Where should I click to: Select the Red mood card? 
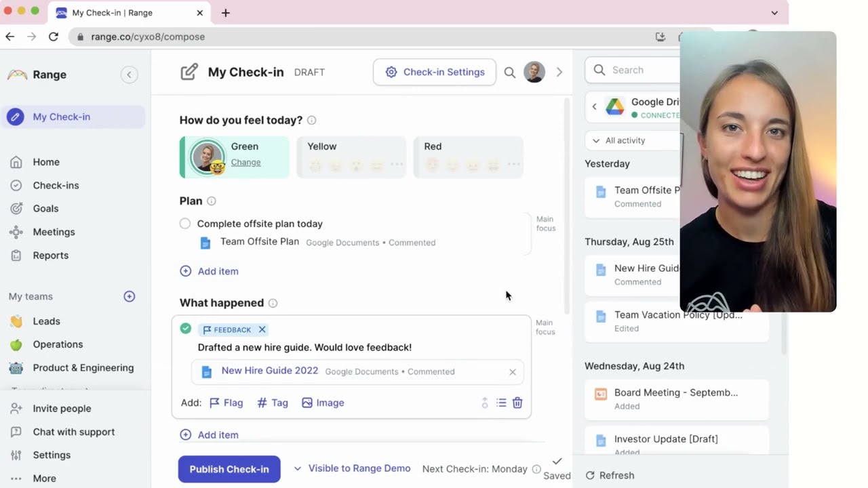click(x=468, y=157)
